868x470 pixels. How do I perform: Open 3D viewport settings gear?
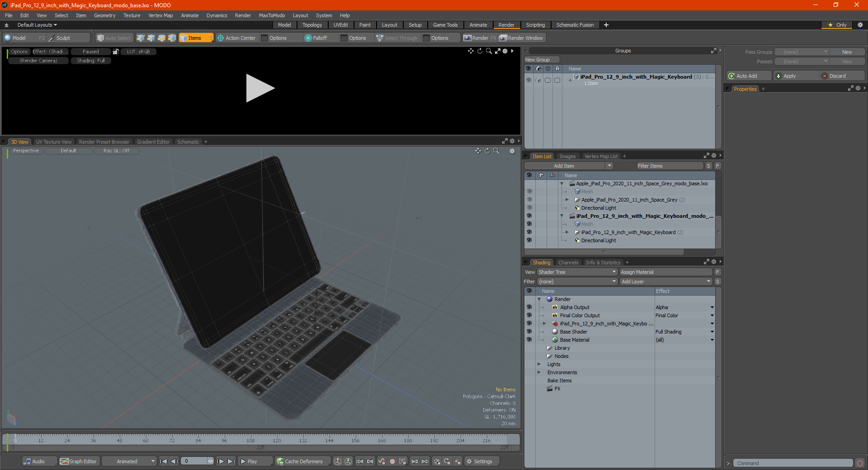pyautogui.click(x=512, y=151)
